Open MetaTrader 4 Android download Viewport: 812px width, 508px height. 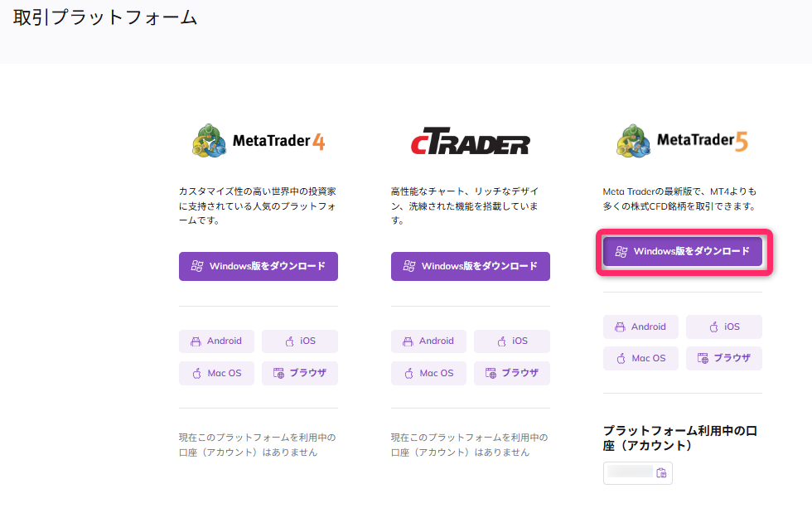click(216, 341)
